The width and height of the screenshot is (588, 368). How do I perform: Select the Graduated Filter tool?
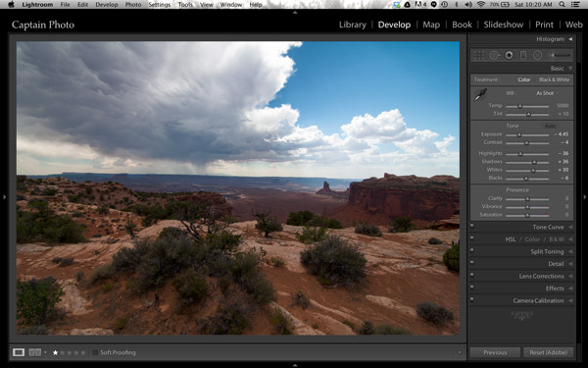[x=523, y=55]
